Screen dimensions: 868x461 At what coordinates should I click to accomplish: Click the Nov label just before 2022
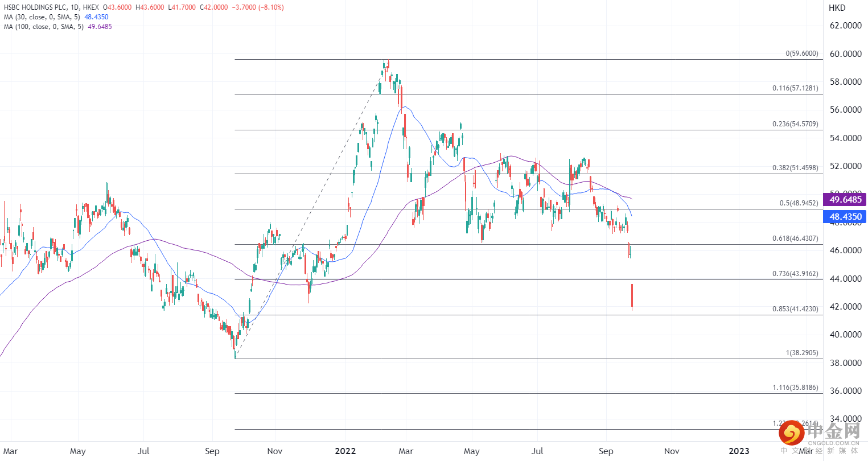tap(275, 451)
